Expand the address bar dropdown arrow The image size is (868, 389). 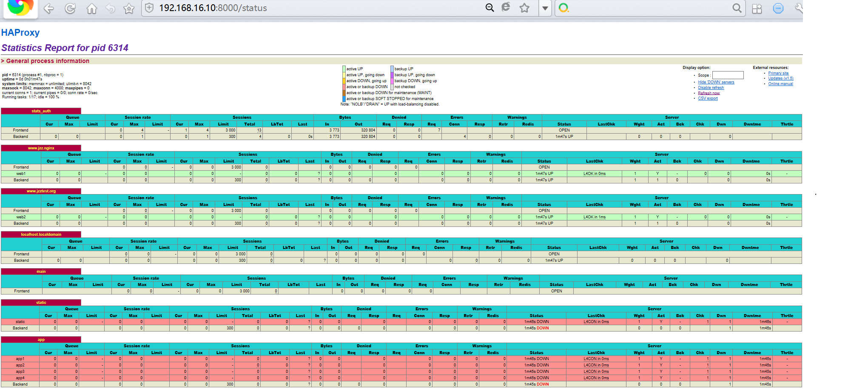click(x=545, y=8)
